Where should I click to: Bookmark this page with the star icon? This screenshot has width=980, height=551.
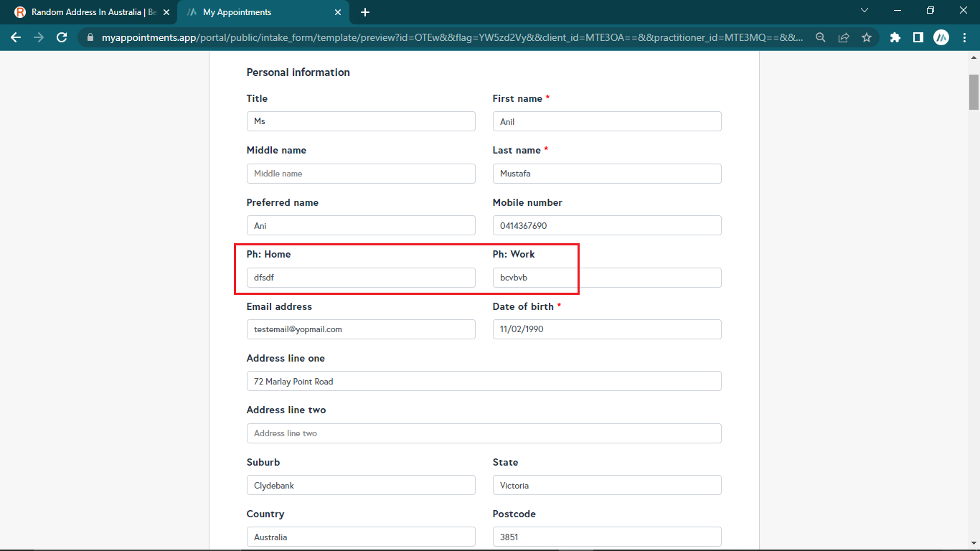point(867,37)
